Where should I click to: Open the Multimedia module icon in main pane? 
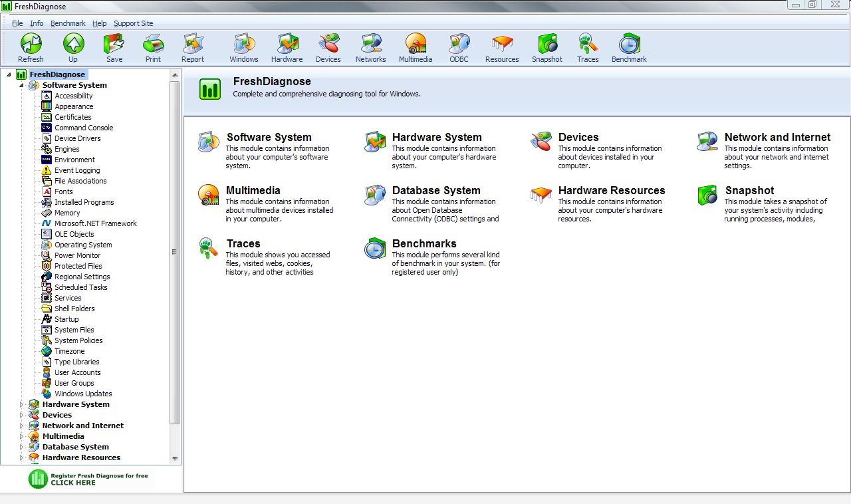coord(209,195)
